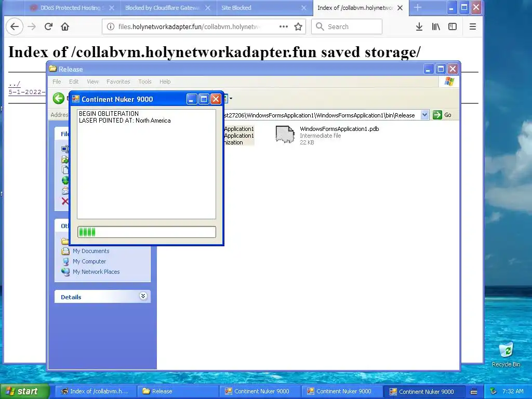Close the Continent Nuker 9000 window

[x=216, y=99]
